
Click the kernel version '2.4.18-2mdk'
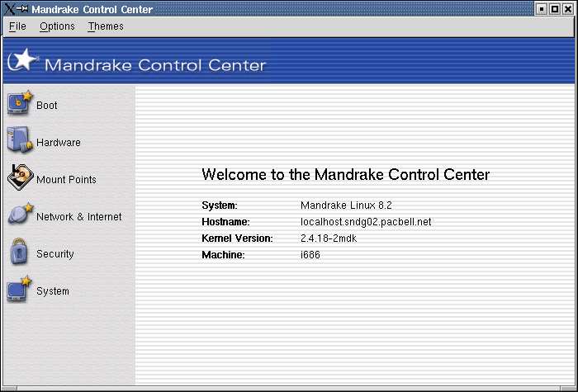coord(329,239)
